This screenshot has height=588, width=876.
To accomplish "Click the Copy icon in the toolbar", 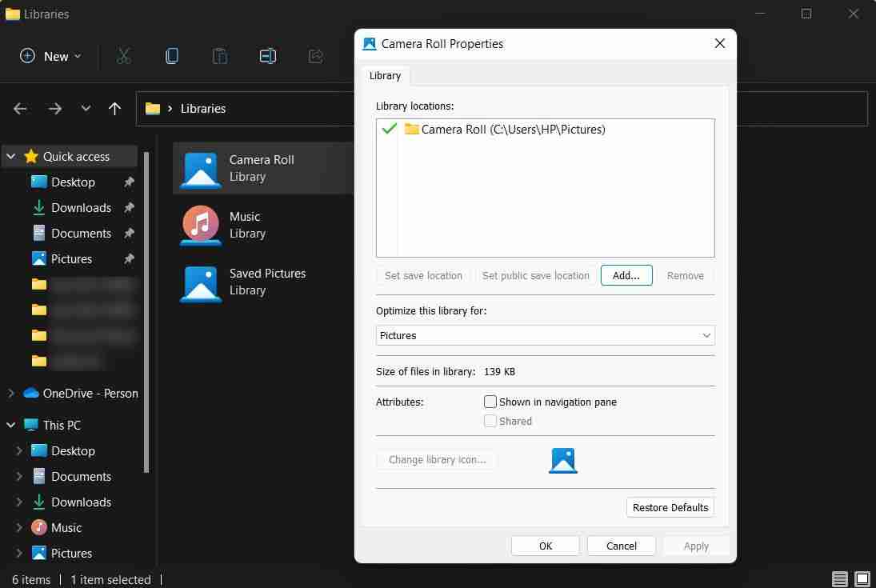I will [171, 56].
